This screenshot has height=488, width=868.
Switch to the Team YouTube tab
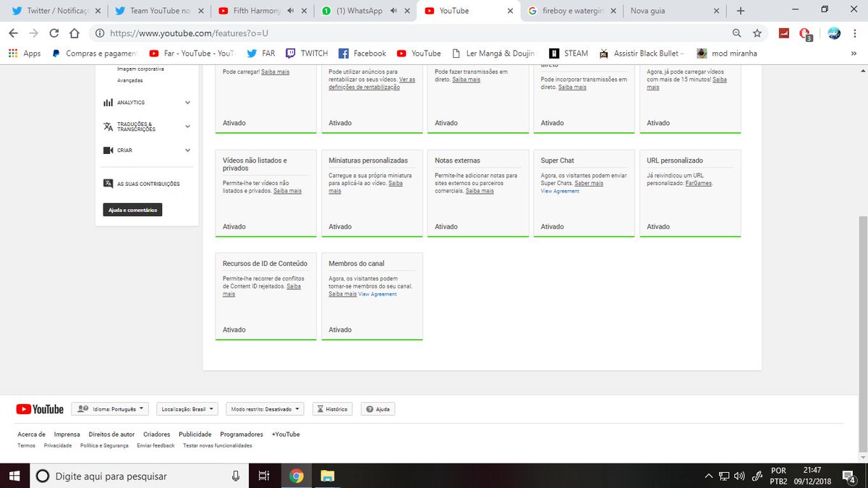point(159,11)
